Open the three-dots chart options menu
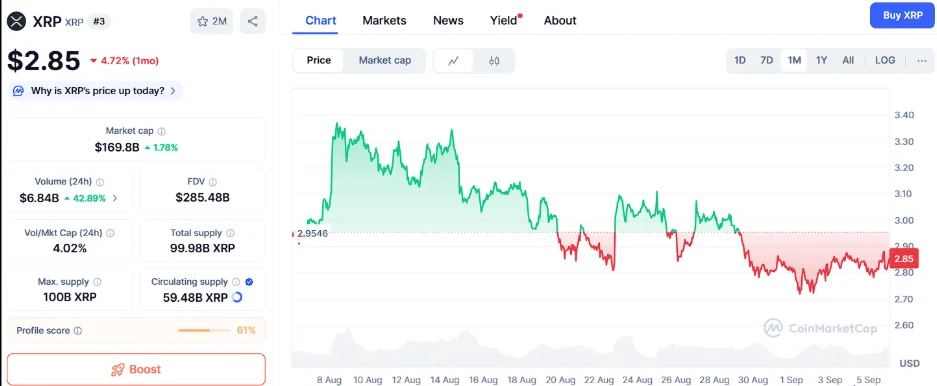This screenshot has width=937, height=386. coord(921,60)
